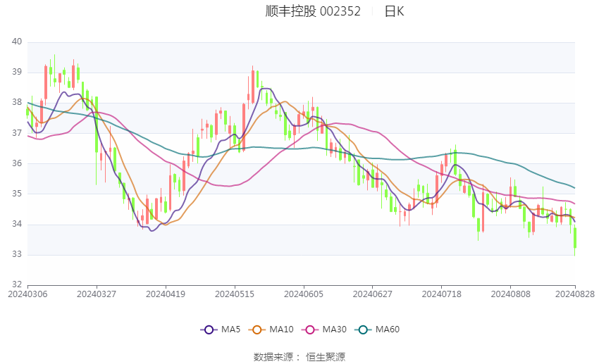This screenshot has height=364, width=599.
Task: Hide the MA10 series via its label
Action: point(281,330)
